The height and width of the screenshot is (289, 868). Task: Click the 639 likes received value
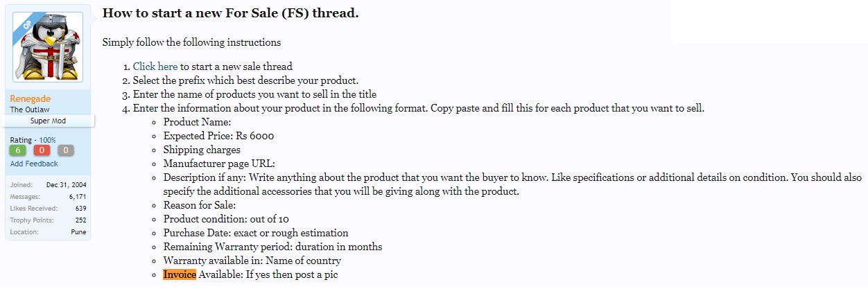coord(80,209)
